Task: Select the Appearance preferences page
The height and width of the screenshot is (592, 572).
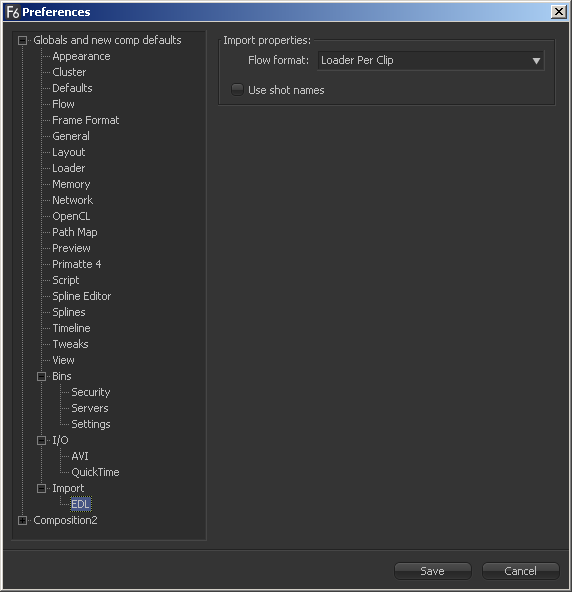Action: click(x=81, y=56)
